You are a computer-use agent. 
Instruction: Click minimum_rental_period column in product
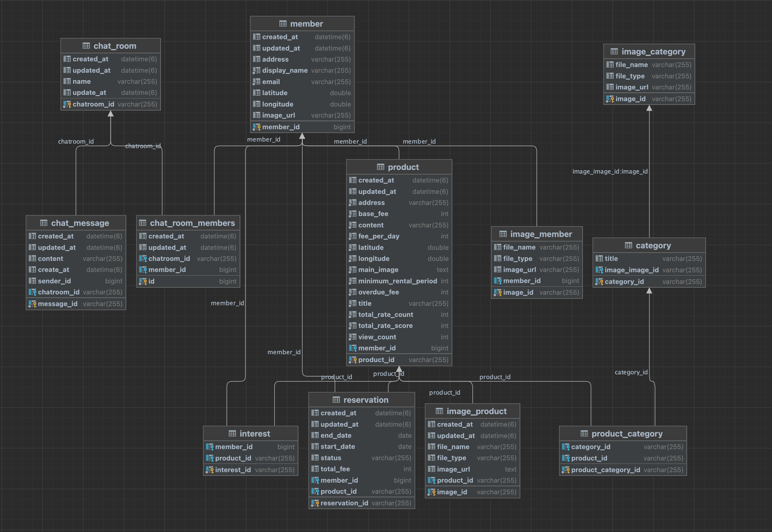click(x=399, y=281)
